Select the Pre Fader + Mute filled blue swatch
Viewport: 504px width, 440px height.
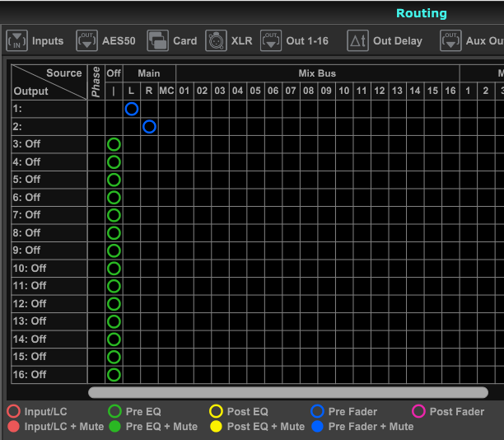317,426
